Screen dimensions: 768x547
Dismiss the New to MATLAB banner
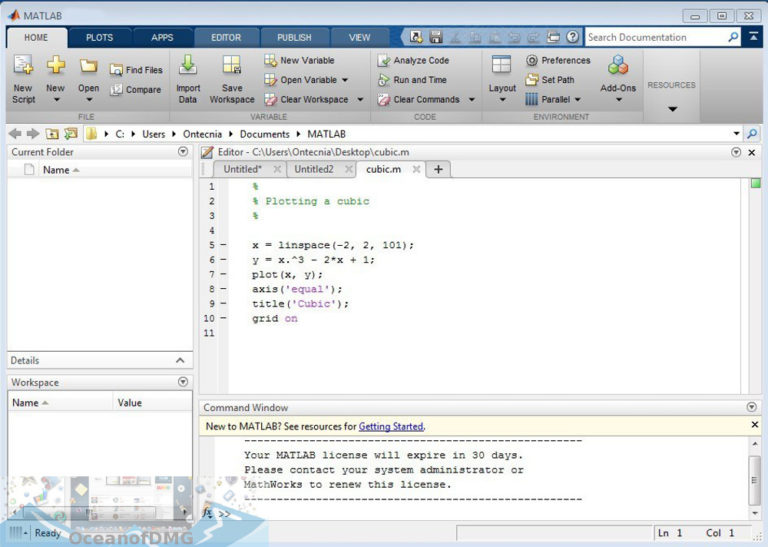(x=755, y=425)
